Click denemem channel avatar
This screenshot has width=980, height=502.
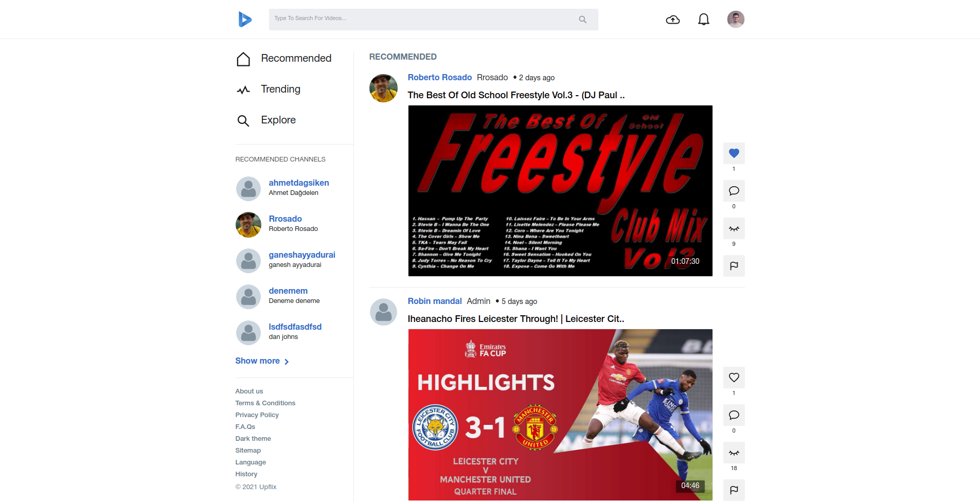[248, 297]
